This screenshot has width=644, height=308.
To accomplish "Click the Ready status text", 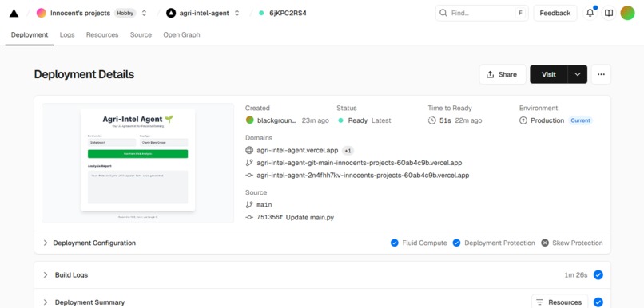I will pos(358,120).
